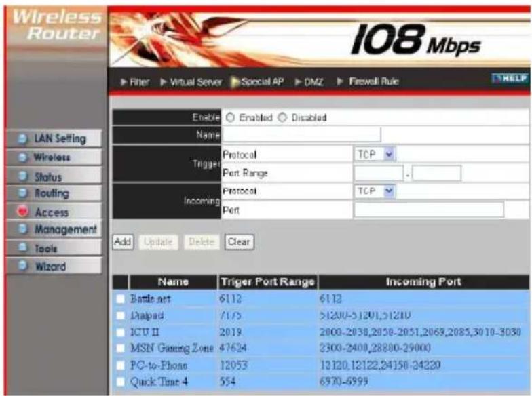The width and height of the screenshot is (532, 396).
Task: Open the HELP icon link
Action: coord(510,79)
